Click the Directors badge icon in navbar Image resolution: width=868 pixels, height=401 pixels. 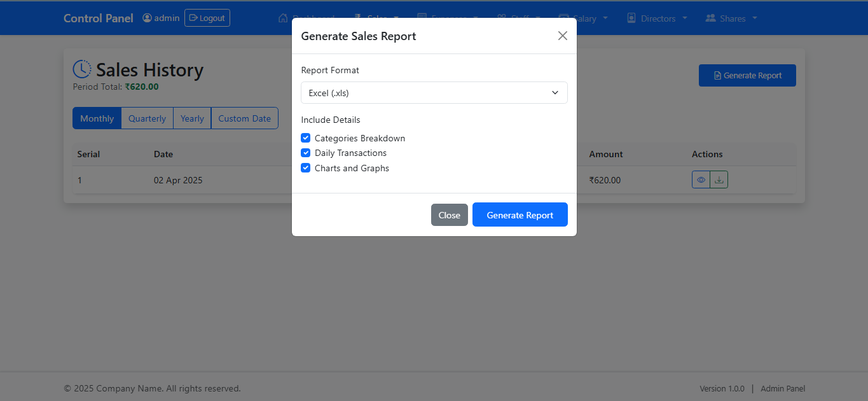pos(631,18)
